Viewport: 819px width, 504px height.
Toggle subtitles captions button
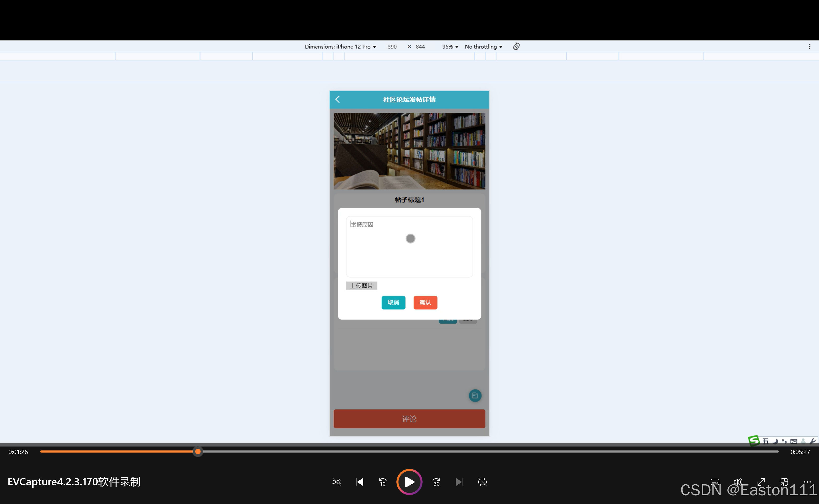click(x=715, y=482)
